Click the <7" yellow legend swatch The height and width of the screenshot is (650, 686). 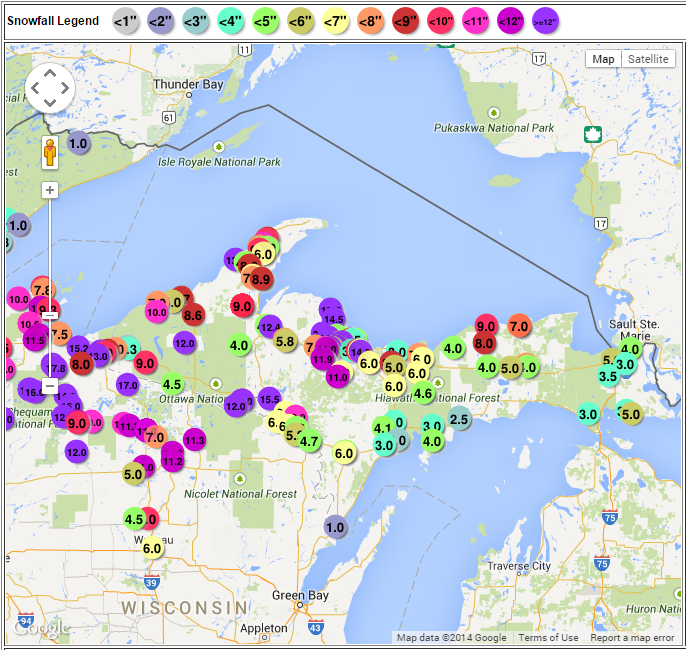click(336, 21)
